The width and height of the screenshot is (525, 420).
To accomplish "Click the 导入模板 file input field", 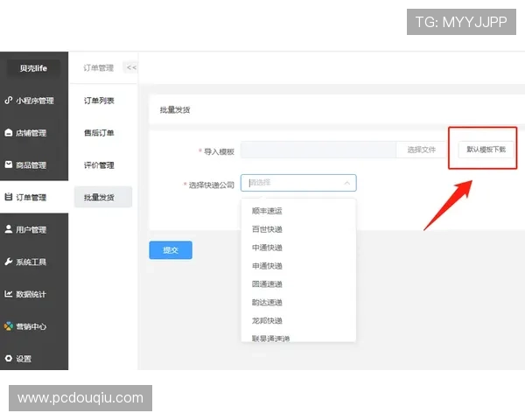I will [318, 150].
